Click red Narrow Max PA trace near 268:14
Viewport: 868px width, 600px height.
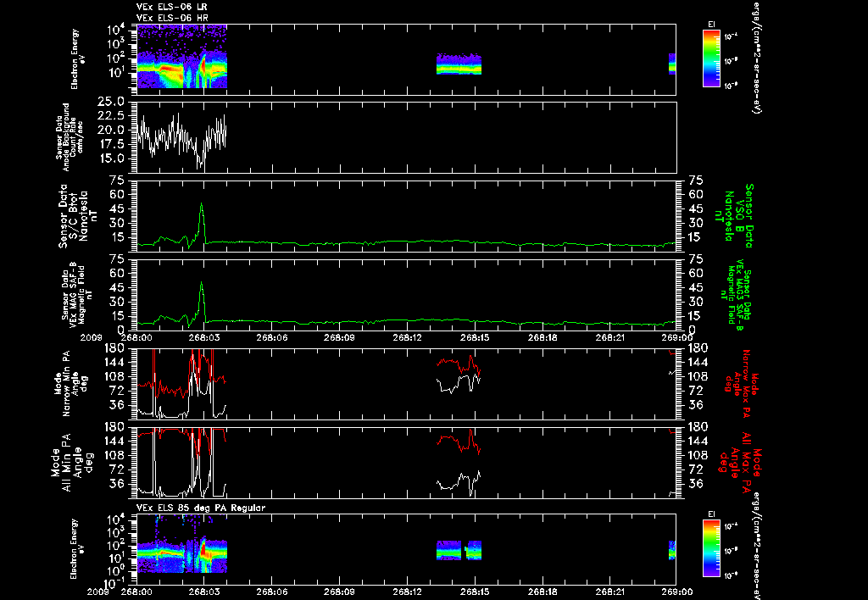point(459,365)
